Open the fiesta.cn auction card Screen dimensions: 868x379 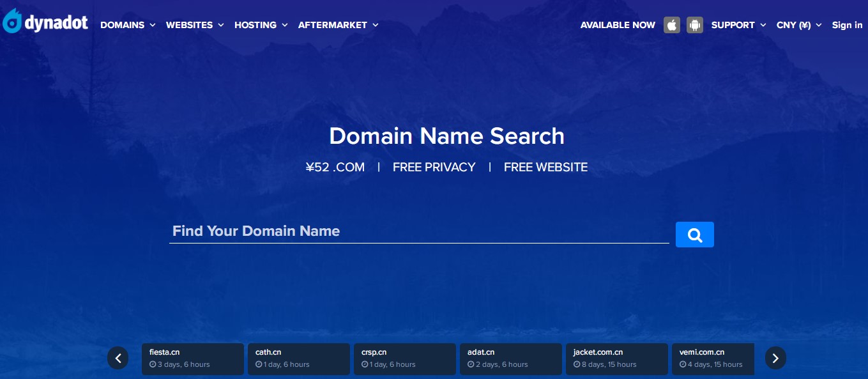(x=193, y=359)
